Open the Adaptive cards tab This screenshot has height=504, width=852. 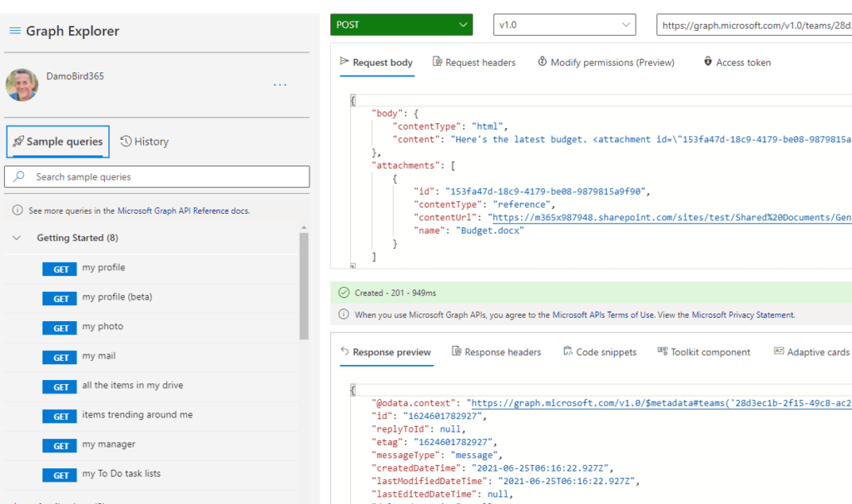pyautogui.click(x=811, y=352)
